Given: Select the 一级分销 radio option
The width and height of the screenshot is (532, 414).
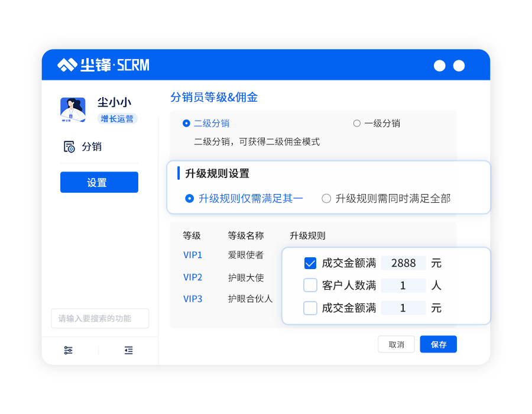Looking at the screenshot, I should point(356,123).
